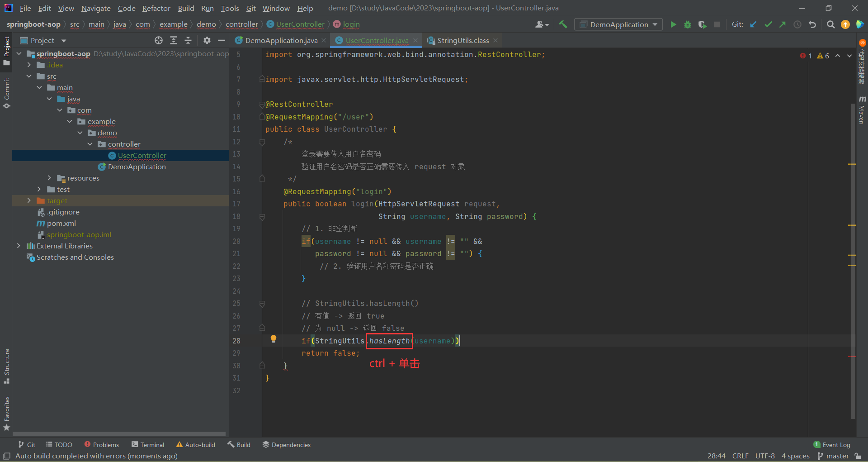Switch to DemoApplication.java tab
This screenshot has height=462, width=868.
tap(280, 41)
